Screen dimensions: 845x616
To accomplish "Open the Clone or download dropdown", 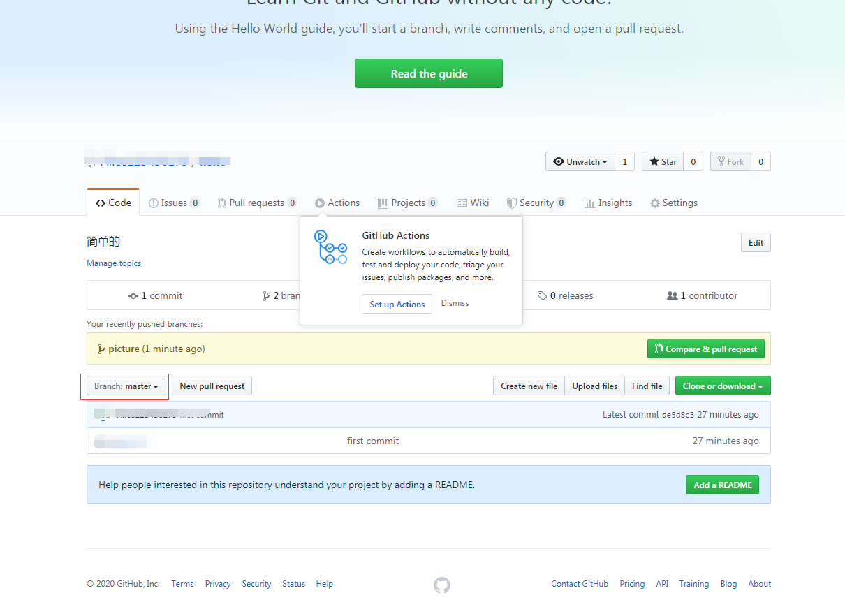I will coord(723,386).
